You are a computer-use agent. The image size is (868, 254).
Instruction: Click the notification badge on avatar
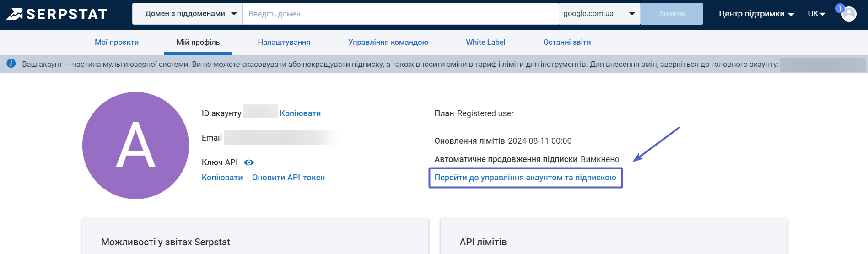840,8
